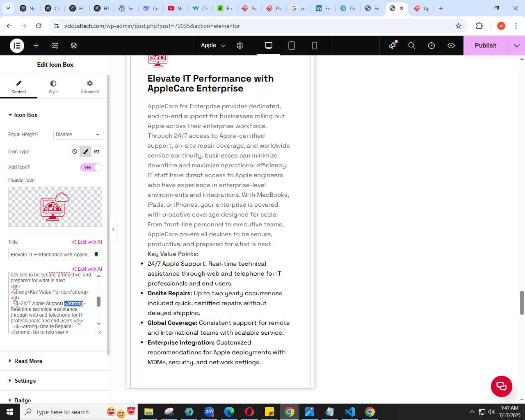Select the Image icon type
The image size is (525, 420).
[x=96, y=152]
